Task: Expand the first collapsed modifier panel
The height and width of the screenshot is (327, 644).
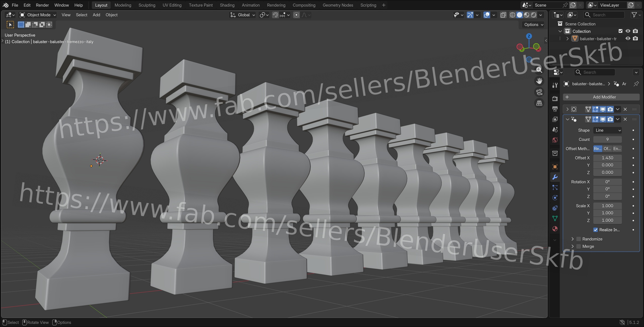Action: (x=567, y=109)
